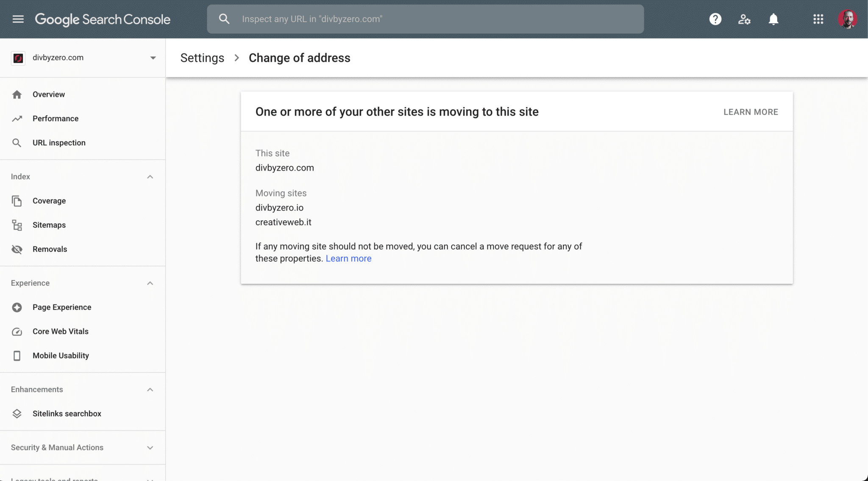The width and height of the screenshot is (868, 481).
Task: Open the Help question mark icon
Action: coord(715,19)
